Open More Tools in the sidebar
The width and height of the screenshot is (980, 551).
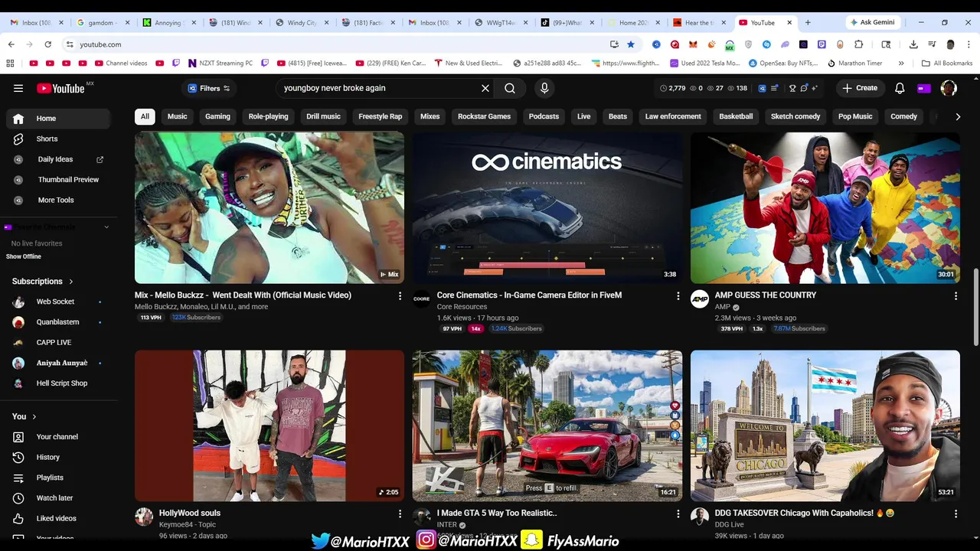59,200
